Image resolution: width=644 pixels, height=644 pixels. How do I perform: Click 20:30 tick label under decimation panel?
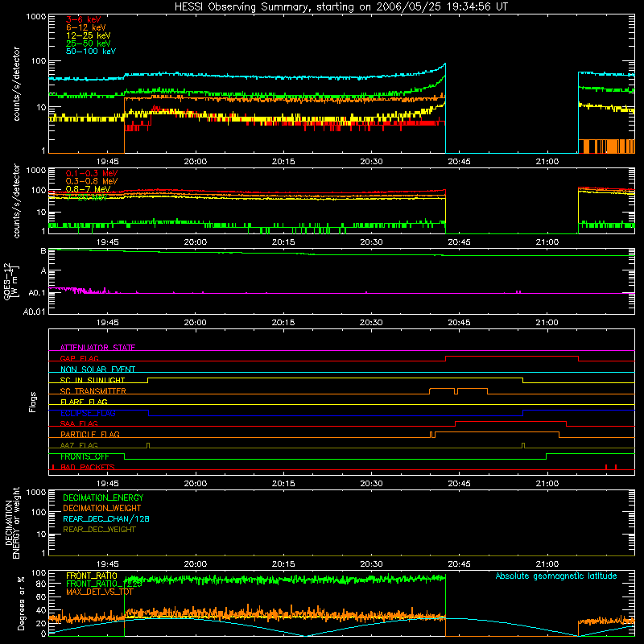(x=371, y=564)
